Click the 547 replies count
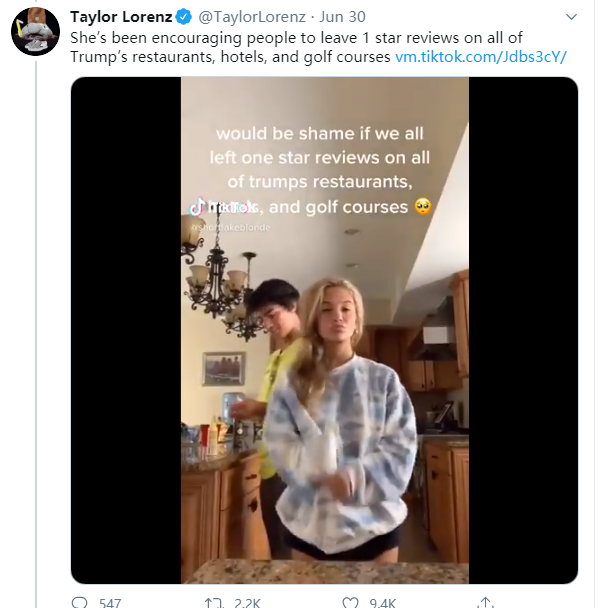The image size is (606, 608). point(109,602)
